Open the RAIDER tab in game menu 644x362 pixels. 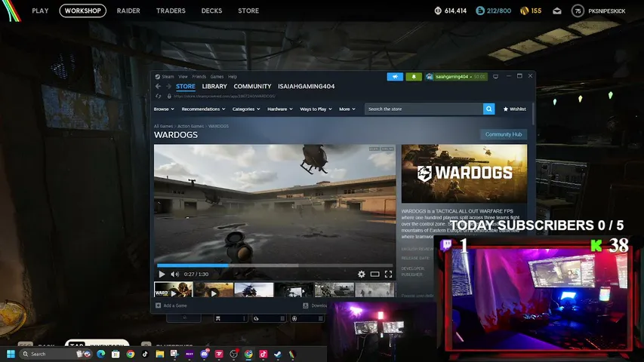click(128, 11)
